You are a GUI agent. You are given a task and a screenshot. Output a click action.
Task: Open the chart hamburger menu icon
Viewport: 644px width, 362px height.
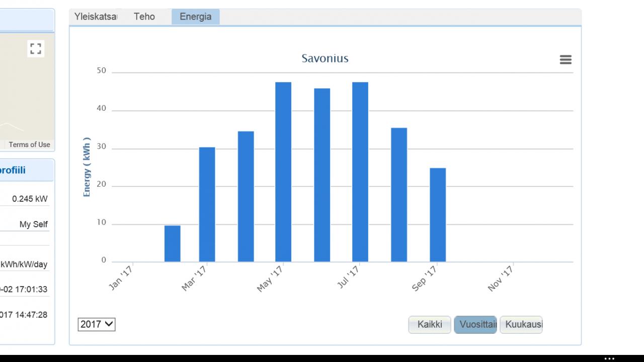566,60
